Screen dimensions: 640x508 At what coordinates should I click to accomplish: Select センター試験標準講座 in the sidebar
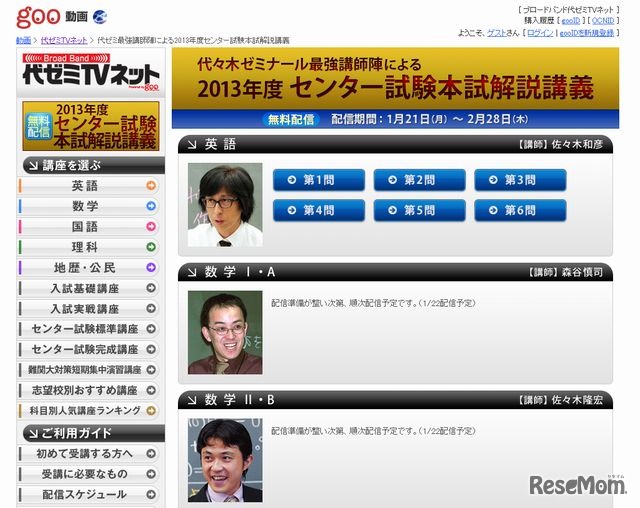coord(89,329)
